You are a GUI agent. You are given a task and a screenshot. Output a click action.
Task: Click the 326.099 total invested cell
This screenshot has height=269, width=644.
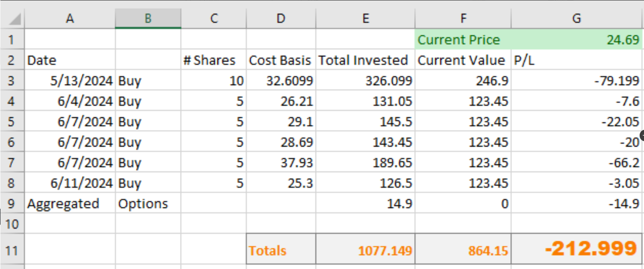click(x=365, y=81)
